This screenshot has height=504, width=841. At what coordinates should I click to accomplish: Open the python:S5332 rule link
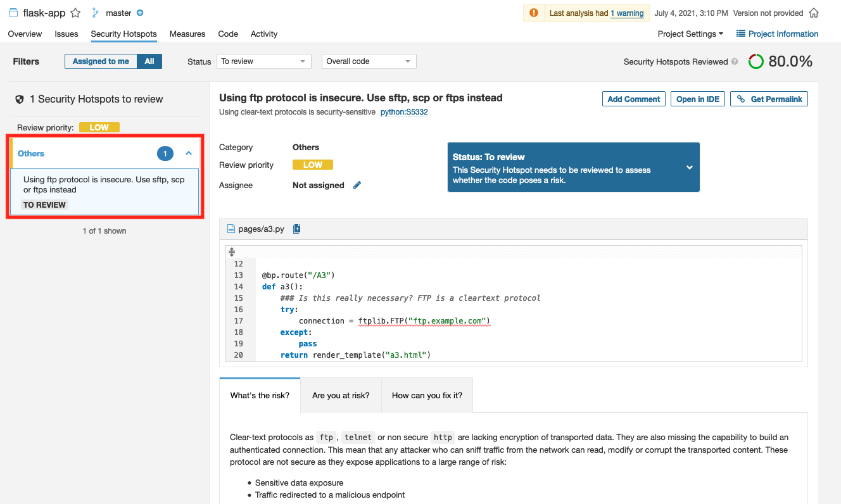(404, 112)
